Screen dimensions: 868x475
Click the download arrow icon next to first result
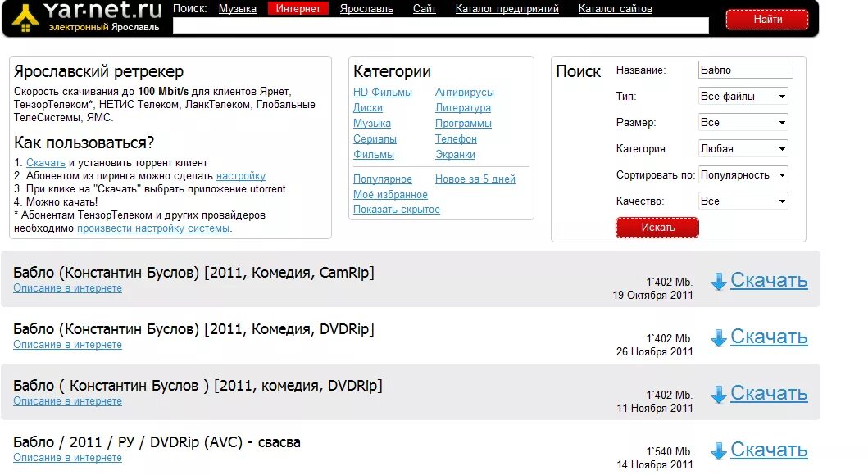coord(719,280)
